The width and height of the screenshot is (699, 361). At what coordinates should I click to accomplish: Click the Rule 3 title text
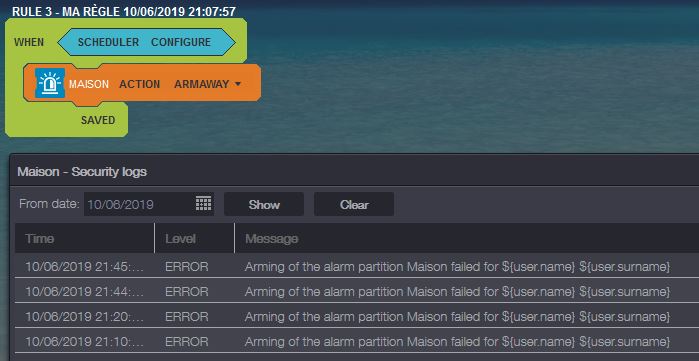point(124,11)
